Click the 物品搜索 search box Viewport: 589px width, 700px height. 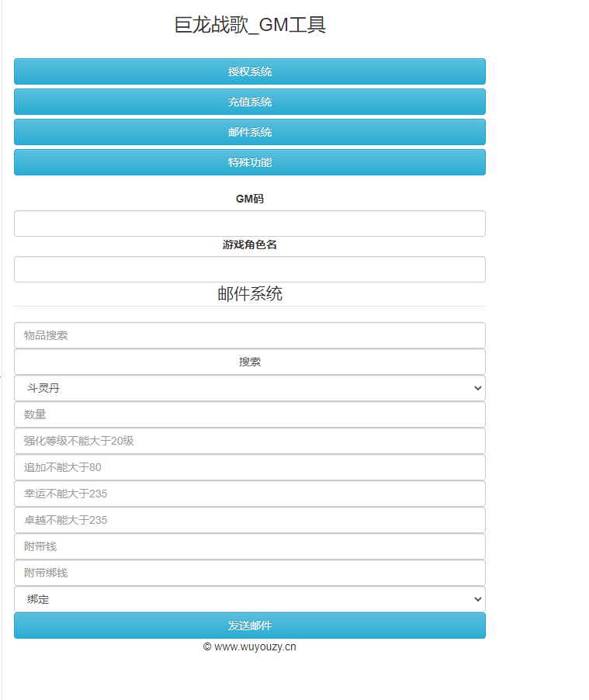point(250,335)
